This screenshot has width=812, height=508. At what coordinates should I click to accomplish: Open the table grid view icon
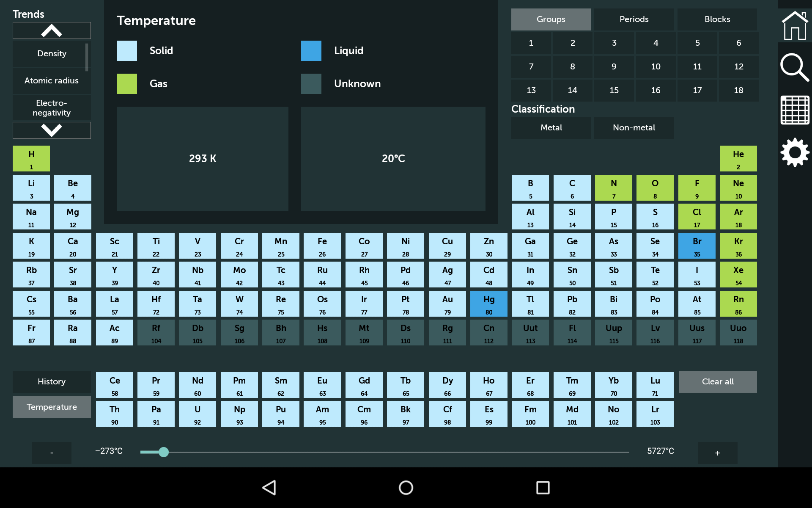tap(794, 110)
